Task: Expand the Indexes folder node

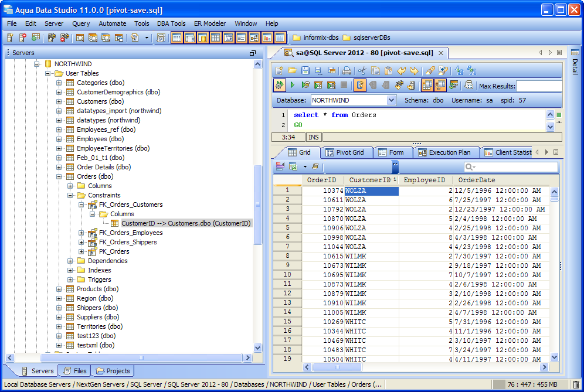Action: pyautogui.click(x=70, y=270)
